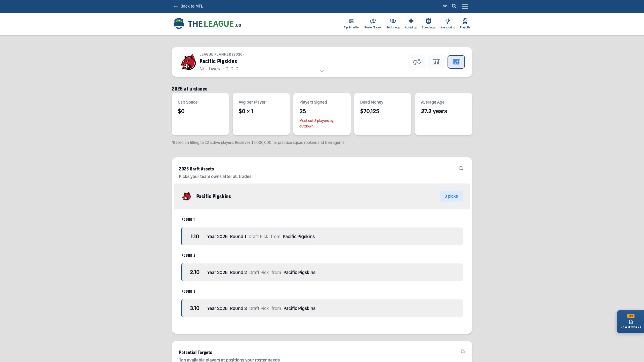Switch to salary money view icon
The width and height of the screenshot is (644, 362).
pos(417,62)
